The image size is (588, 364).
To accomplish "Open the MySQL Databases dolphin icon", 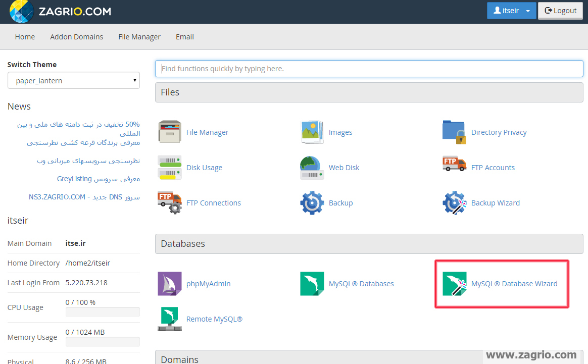I will click(312, 284).
